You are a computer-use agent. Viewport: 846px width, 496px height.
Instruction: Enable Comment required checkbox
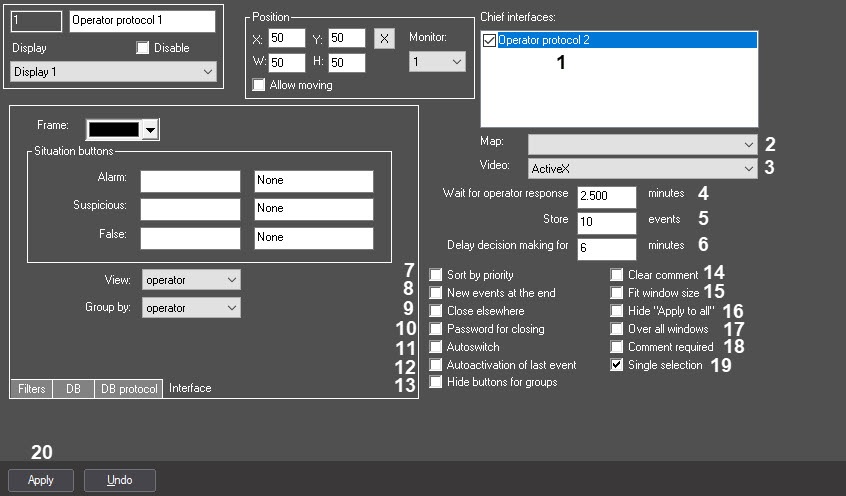coord(617,347)
